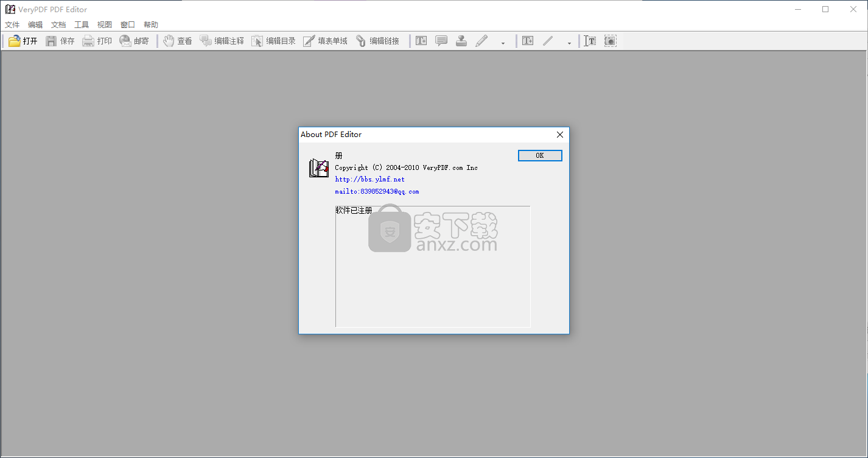Select the stamp tool icon
The width and height of the screenshot is (868, 458).
(461, 41)
